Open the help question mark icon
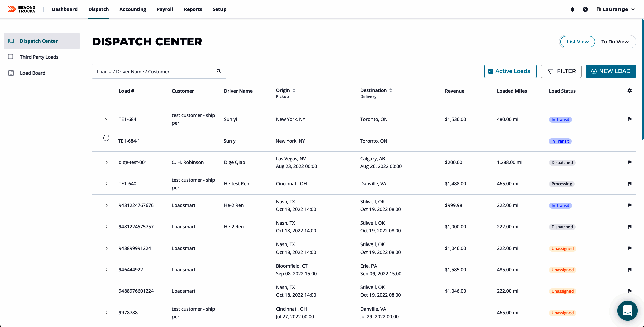 [585, 9]
